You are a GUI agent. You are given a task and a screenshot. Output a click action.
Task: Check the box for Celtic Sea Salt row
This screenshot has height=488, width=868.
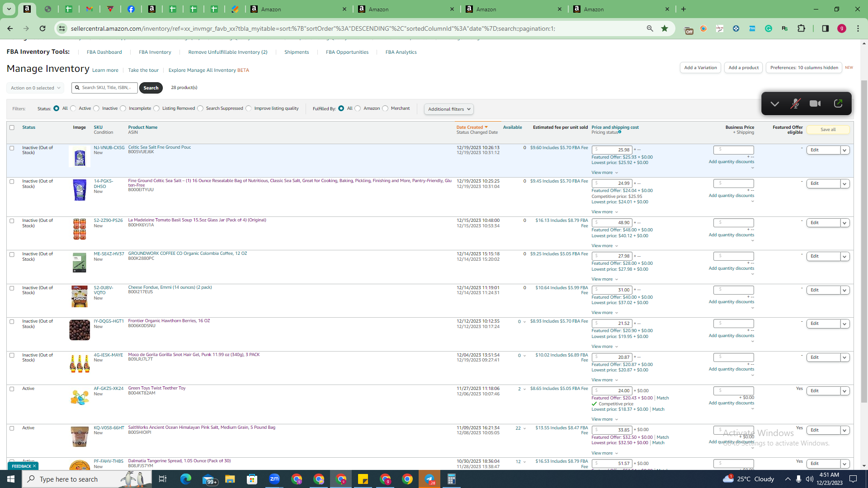tap(12, 148)
